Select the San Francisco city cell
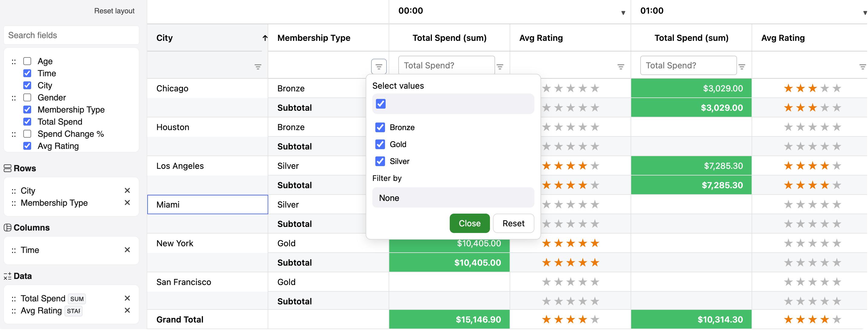Screen dimensions: 868x331 [207, 282]
